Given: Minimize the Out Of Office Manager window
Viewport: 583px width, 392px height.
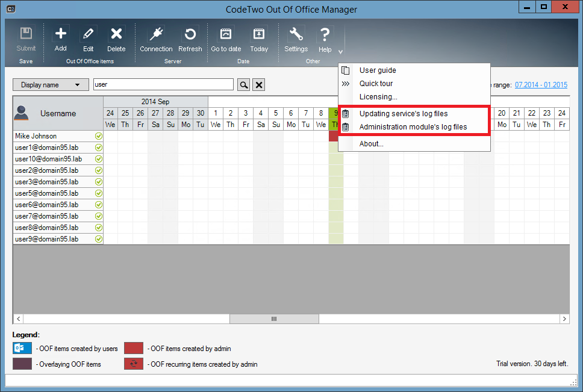Looking at the screenshot, I should 527,7.
